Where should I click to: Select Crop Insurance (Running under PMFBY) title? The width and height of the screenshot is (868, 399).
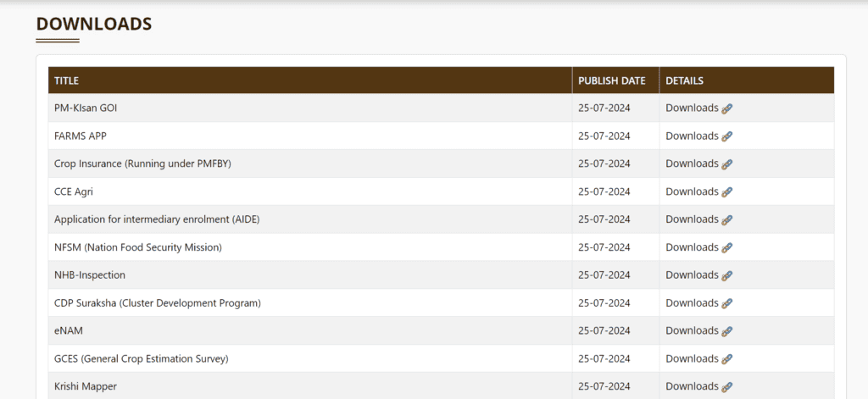pos(142,163)
